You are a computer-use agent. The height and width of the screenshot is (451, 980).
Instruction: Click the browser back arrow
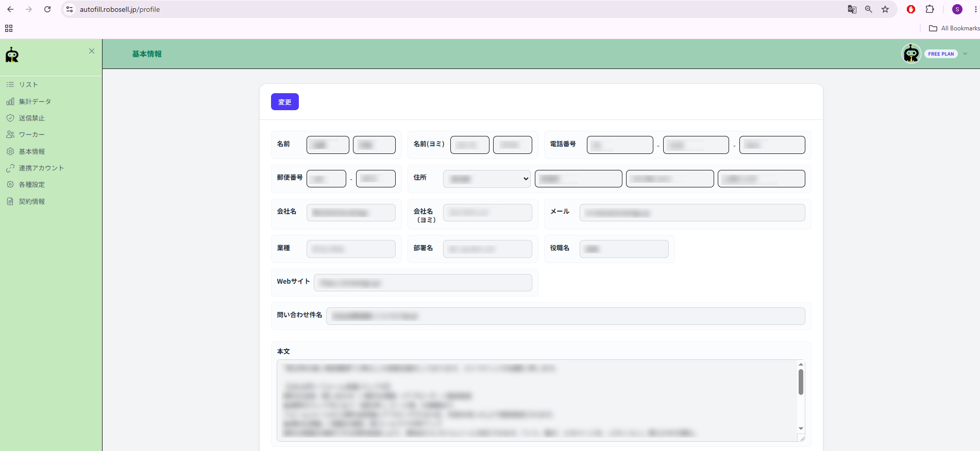tap(10, 9)
